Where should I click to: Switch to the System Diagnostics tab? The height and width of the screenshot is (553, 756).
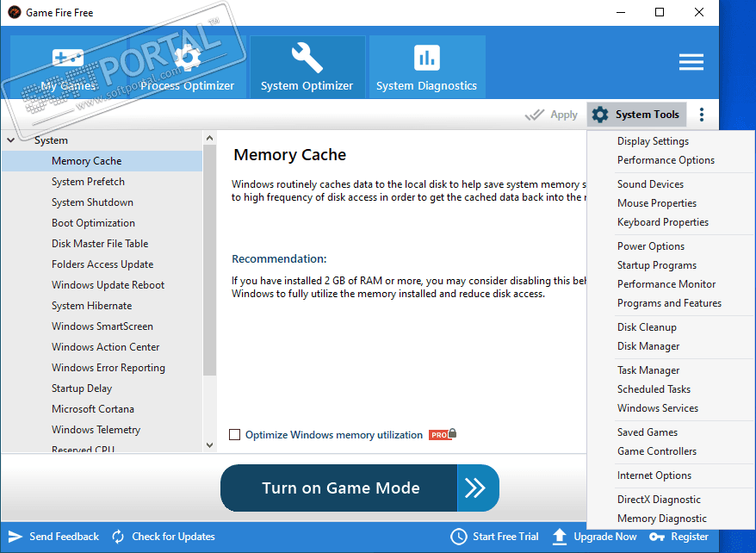427,67
